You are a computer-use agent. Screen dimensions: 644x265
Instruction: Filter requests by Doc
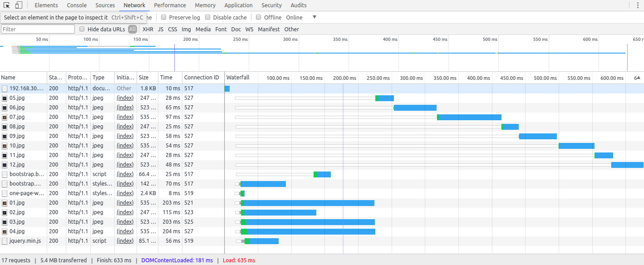(236, 29)
